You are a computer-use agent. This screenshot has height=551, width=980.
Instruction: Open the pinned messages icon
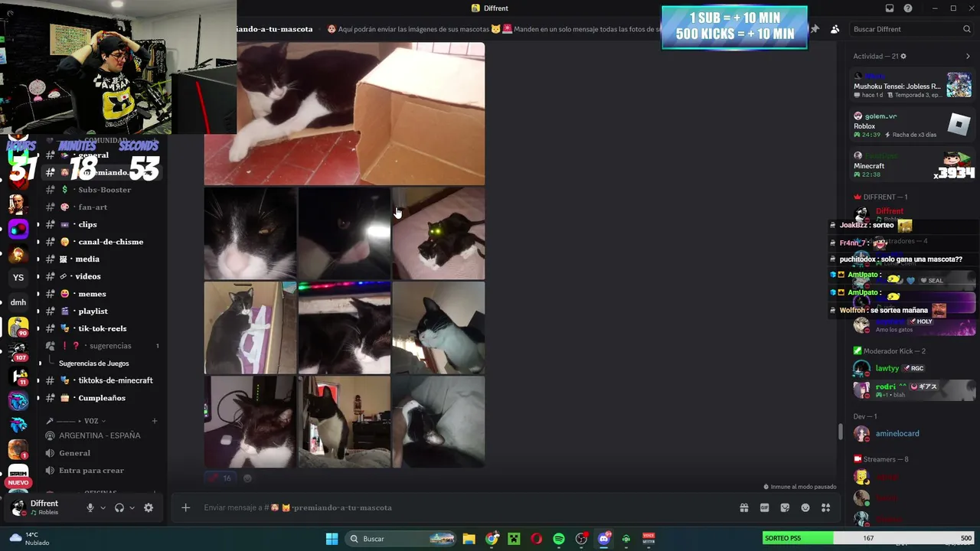(x=815, y=29)
